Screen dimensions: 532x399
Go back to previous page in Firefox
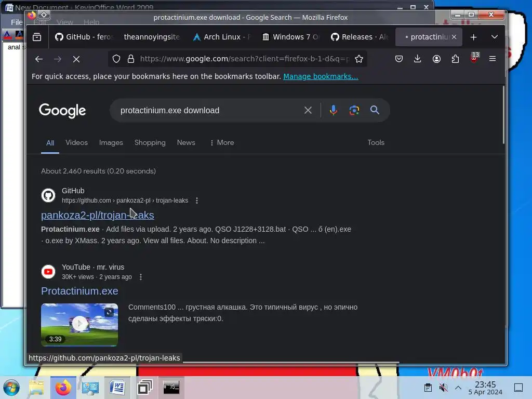[38, 59]
